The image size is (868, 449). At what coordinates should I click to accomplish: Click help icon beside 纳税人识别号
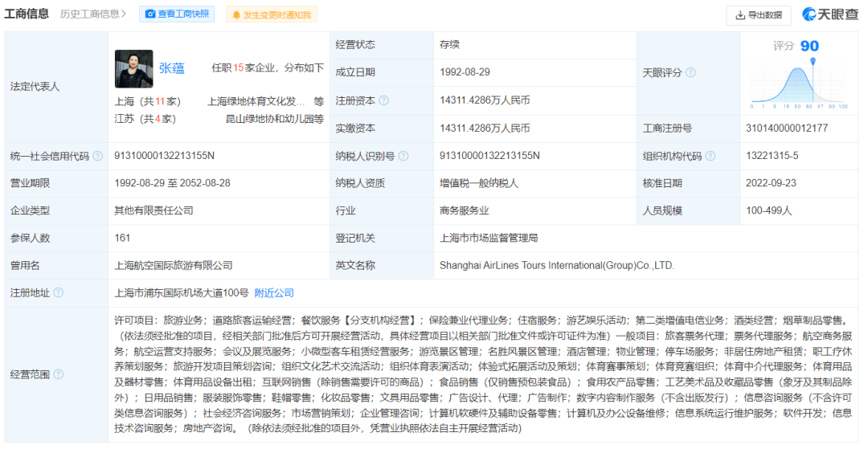403,156
